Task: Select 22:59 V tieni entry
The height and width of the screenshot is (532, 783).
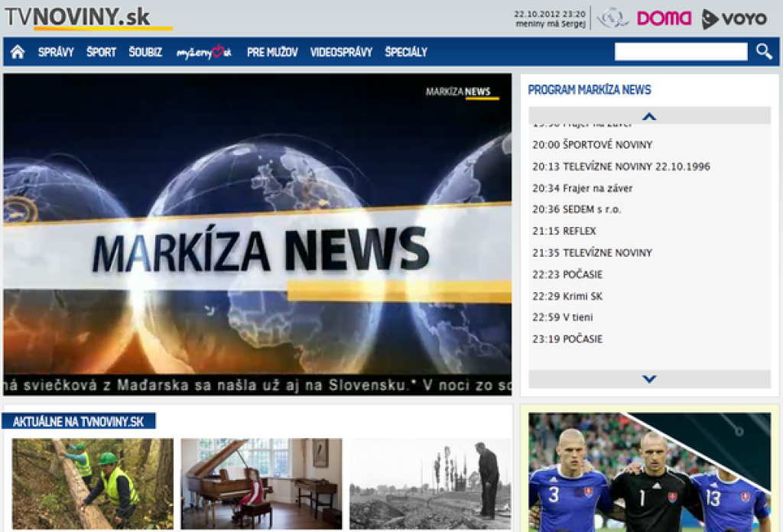Action: point(563,317)
